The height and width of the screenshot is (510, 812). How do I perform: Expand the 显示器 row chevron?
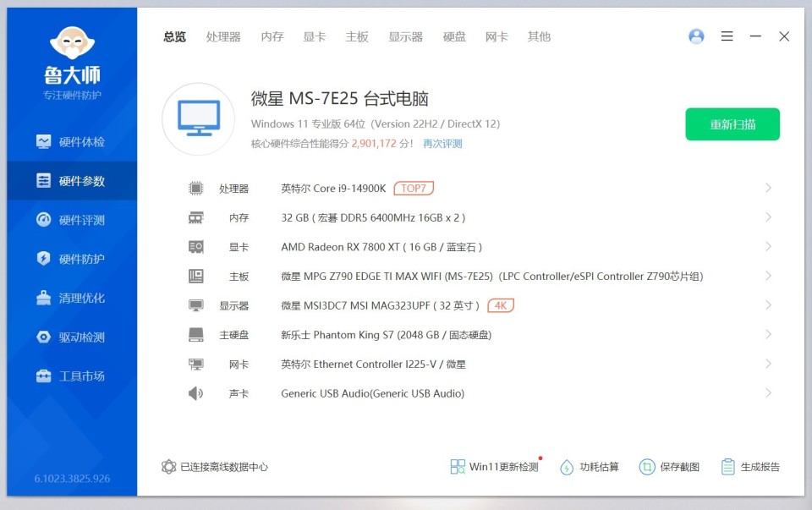(x=769, y=305)
